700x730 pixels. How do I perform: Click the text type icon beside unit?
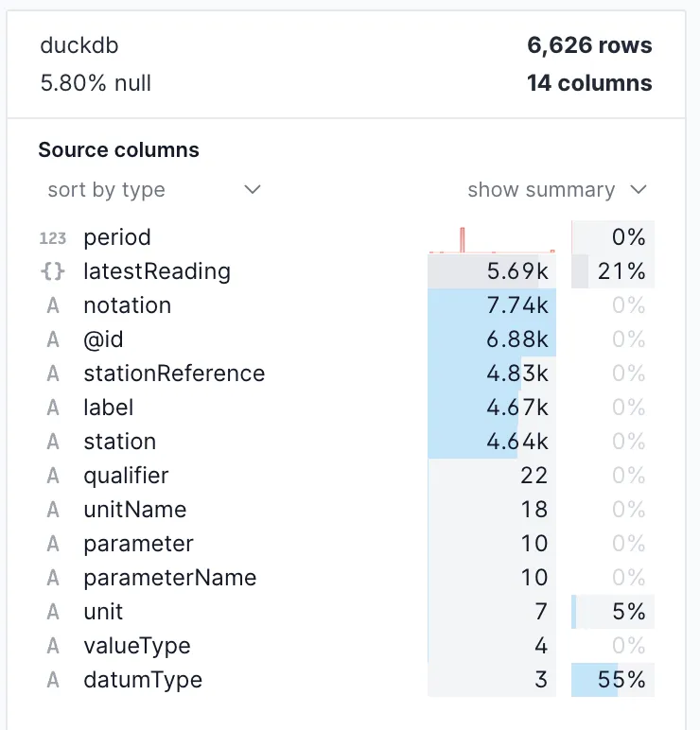point(53,613)
